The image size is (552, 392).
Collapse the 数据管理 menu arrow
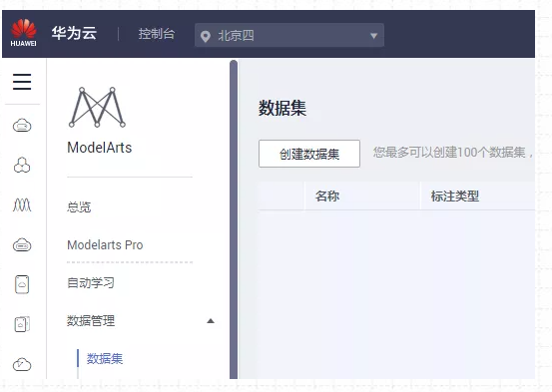click(x=211, y=320)
